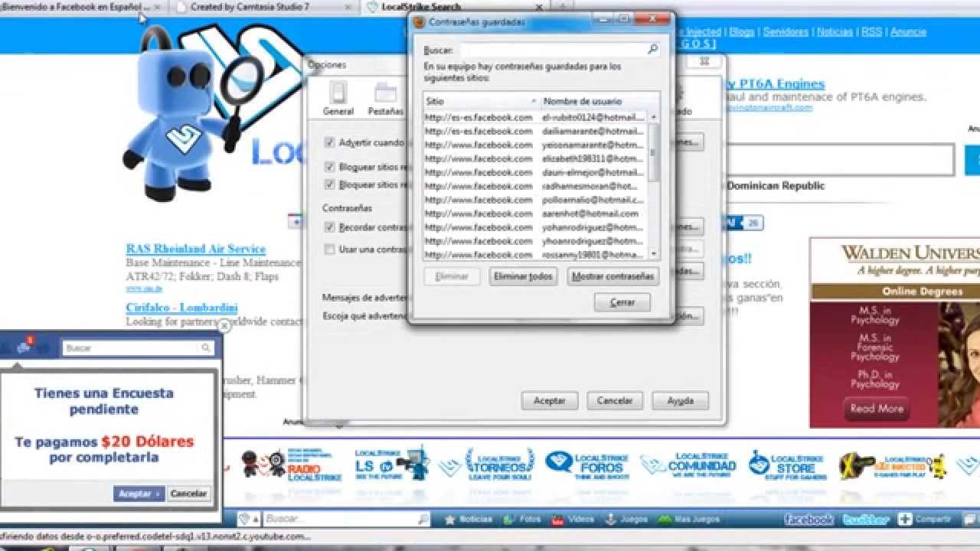Click Aceptar in the survey popup
Image resolution: width=980 pixels, height=551 pixels.
click(139, 494)
